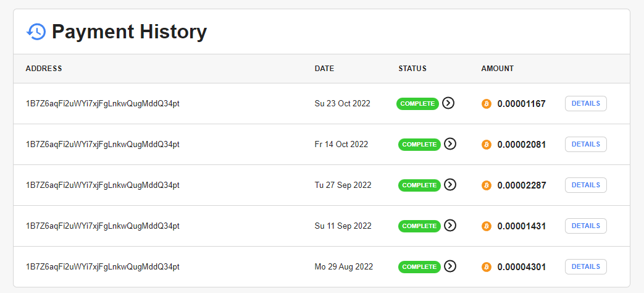644x293 pixels.
Task: Open Details for the 23 Oct 2022 payment
Action: (x=585, y=103)
